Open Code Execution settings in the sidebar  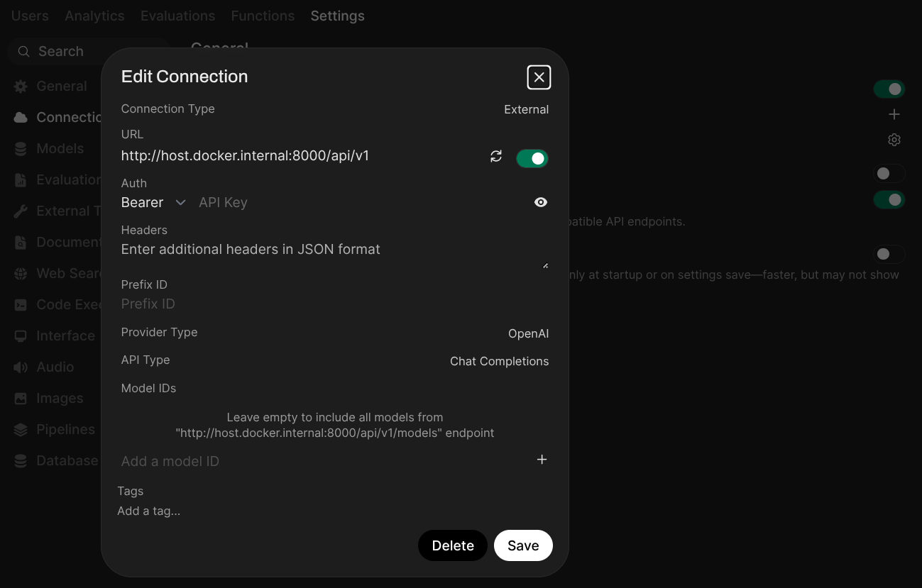[20, 304]
